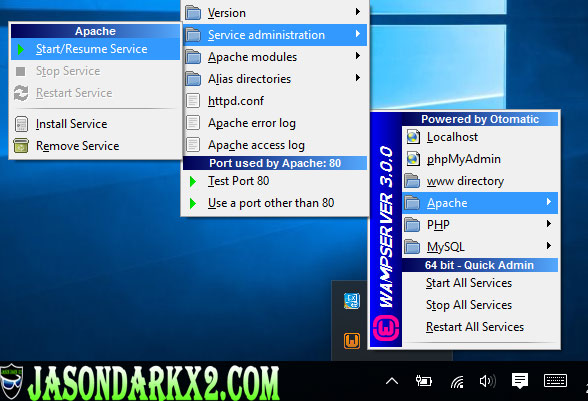
Task: Expand the PHP submenu arrow
Action: 549,224
